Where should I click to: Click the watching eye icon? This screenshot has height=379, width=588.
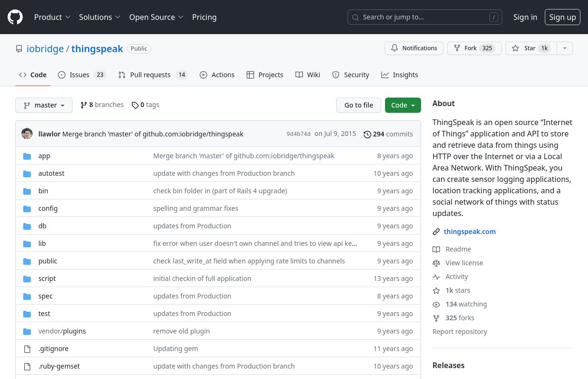[x=436, y=304]
